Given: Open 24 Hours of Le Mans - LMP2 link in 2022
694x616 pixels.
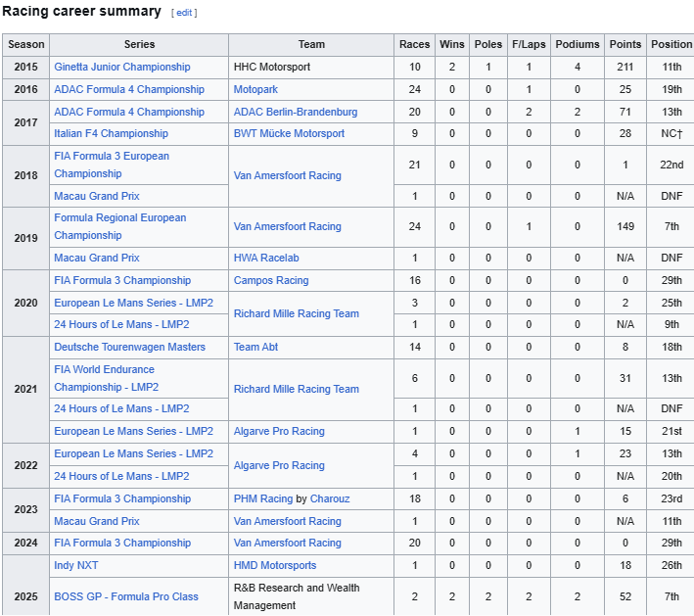Looking at the screenshot, I should tap(121, 477).
